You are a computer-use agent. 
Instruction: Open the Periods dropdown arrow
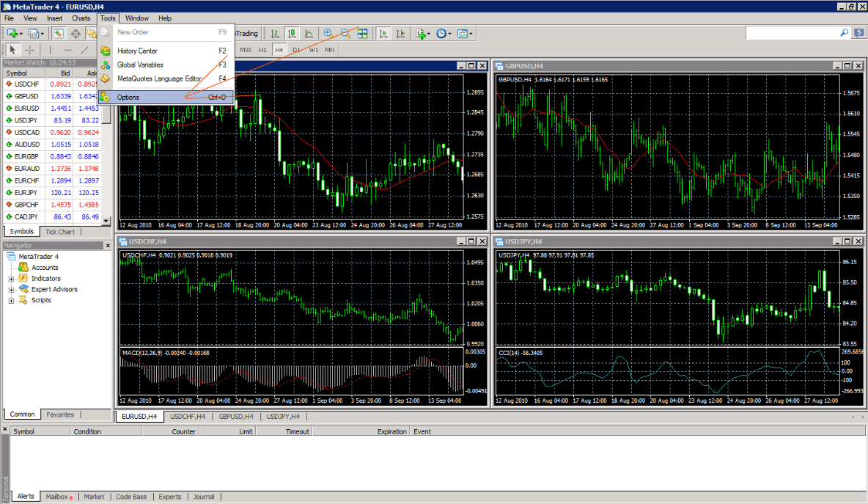click(449, 34)
